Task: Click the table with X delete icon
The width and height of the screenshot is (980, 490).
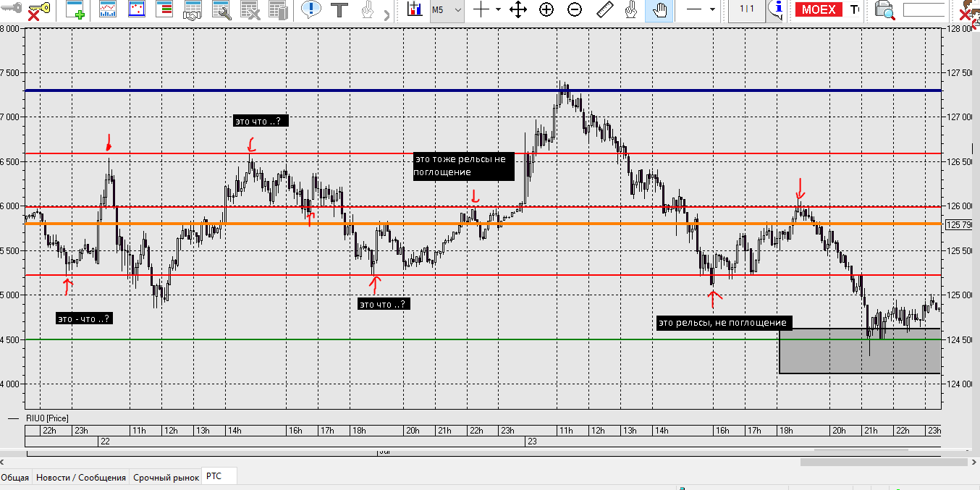Action: [x=250, y=10]
